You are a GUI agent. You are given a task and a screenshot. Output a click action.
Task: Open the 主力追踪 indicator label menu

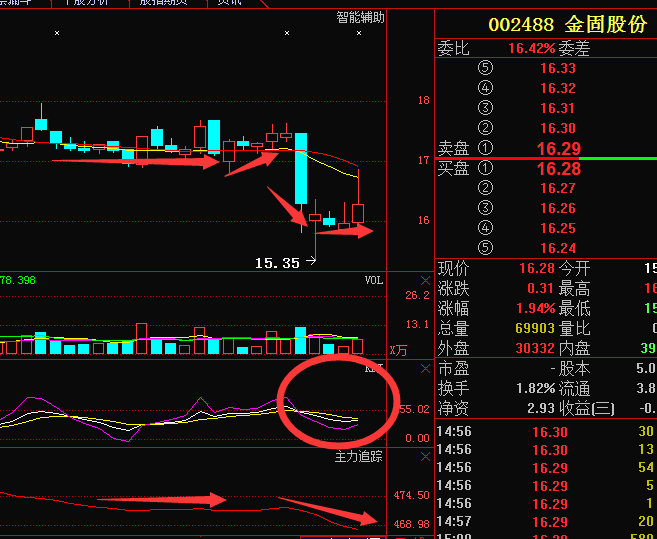[359, 456]
